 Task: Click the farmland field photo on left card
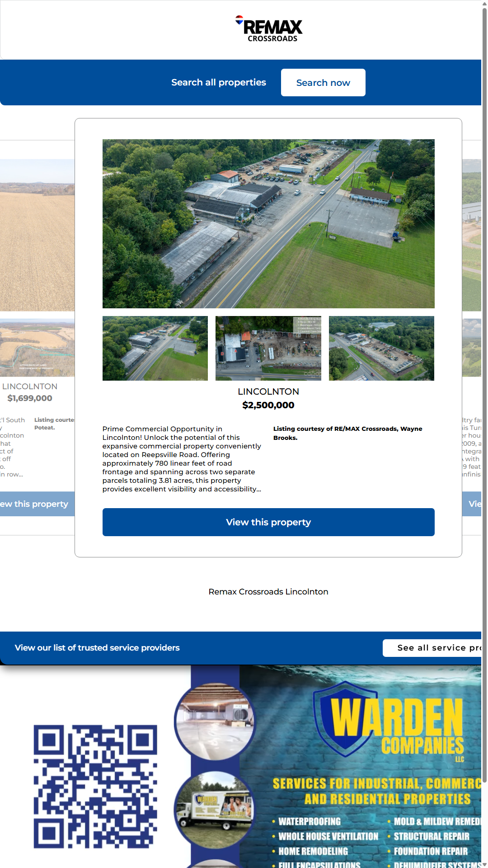[x=37, y=235]
